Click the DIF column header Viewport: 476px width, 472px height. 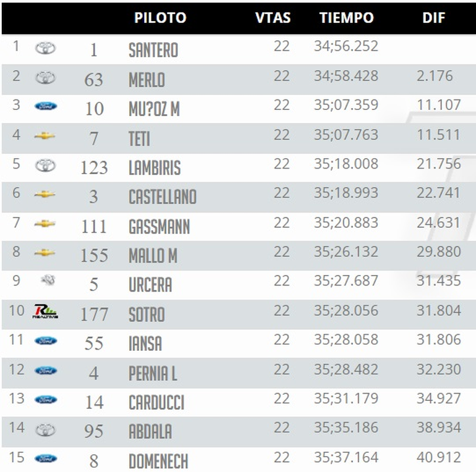pyautogui.click(x=434, y=18)
